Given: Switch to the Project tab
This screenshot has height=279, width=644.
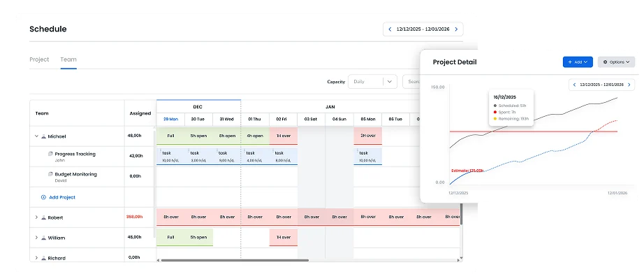Looking at the screenshot, I should pyautogui.click(x=39, y=59).
